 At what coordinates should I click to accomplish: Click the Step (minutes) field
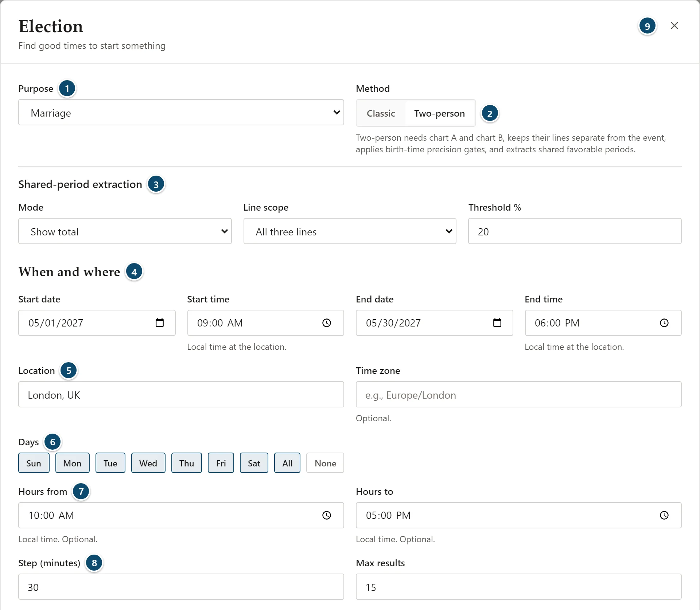pos(181,587)
